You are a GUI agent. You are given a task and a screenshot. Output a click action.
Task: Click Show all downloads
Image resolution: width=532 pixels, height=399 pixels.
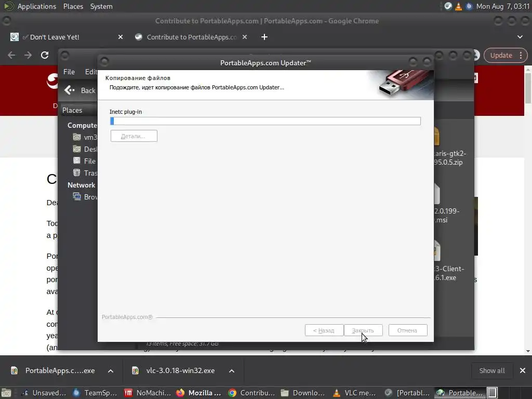pyautogui.click(x=491, y=371)
